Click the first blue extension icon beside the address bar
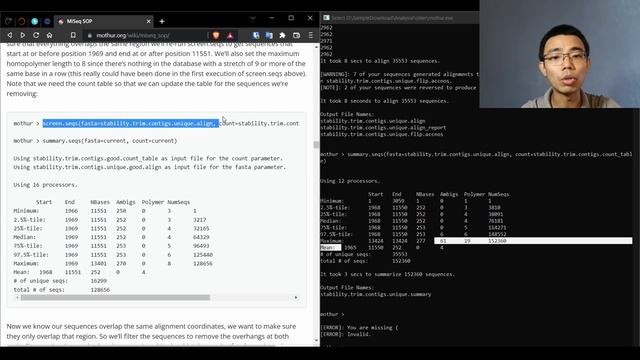The height and width of the screenshot is (360, 640). click(256, 36)
